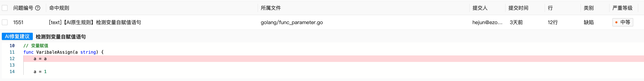Click submitter hejun@ezo… cell

click(x=487, y=22)
